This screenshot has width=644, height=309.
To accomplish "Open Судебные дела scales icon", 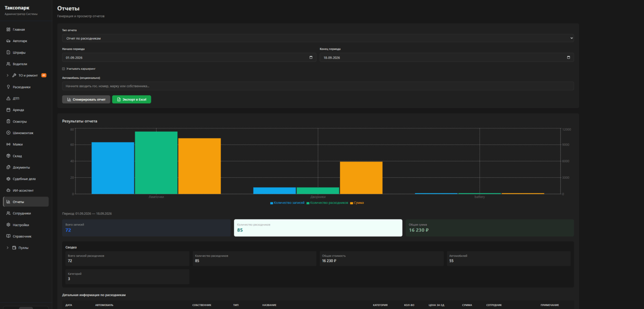I will [x=8, y=179].
